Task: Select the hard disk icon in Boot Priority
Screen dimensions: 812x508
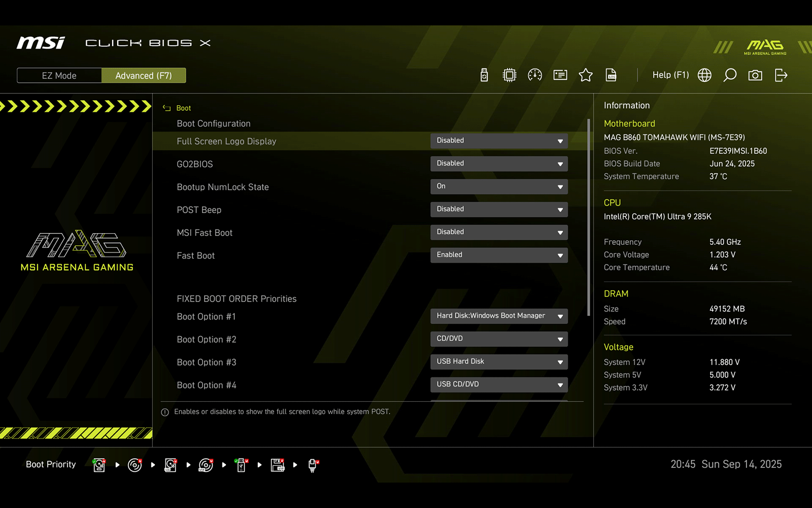Action: tap(99, 465)
